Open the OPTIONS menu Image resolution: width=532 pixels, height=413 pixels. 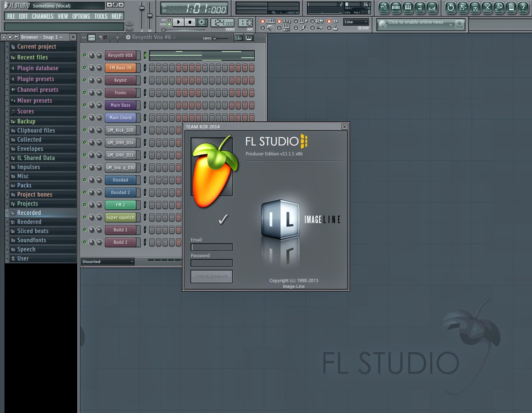[81, 16]
